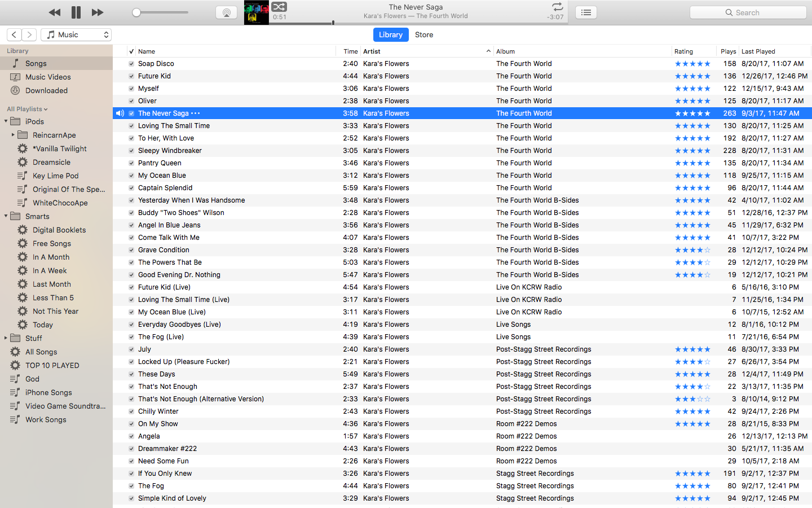
Task: Open the Up Next list button
Action: pos(586,12)
